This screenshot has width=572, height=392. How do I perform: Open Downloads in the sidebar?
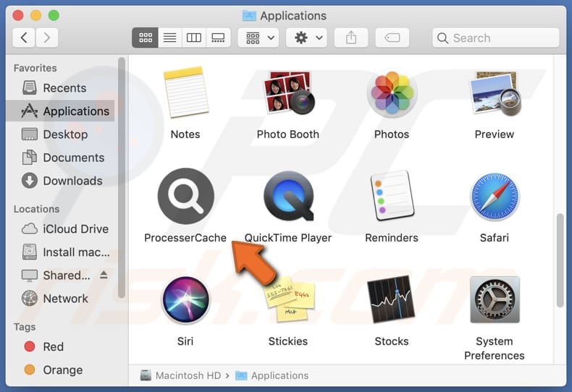60,181
